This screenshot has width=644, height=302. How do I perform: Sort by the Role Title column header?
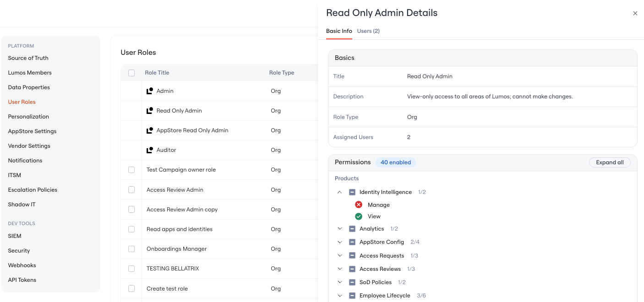tap(157, 73)
